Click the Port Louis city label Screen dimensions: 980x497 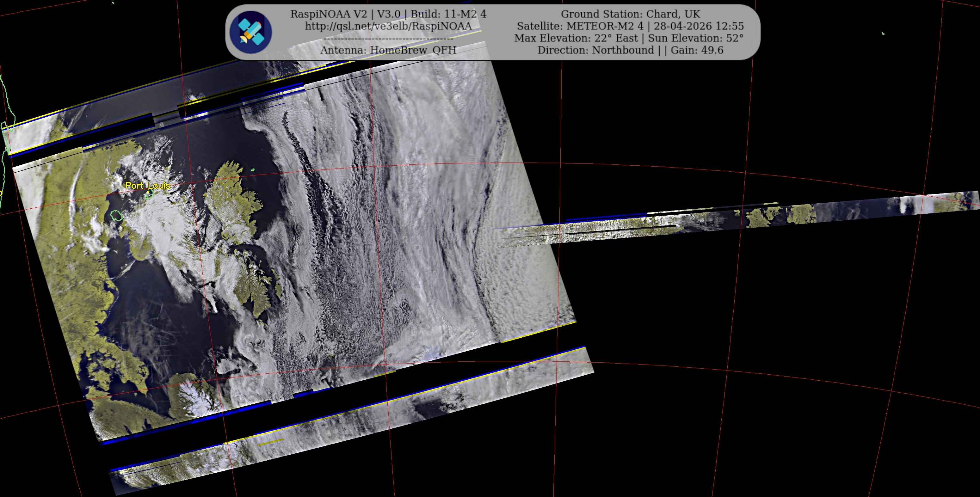(148, 185)
